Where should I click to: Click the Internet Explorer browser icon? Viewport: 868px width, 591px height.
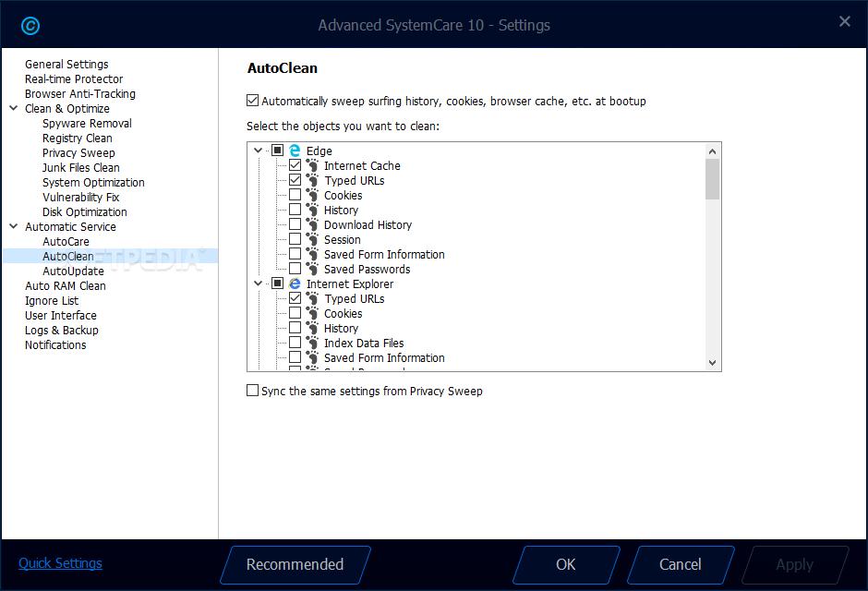tap(295, 283)
